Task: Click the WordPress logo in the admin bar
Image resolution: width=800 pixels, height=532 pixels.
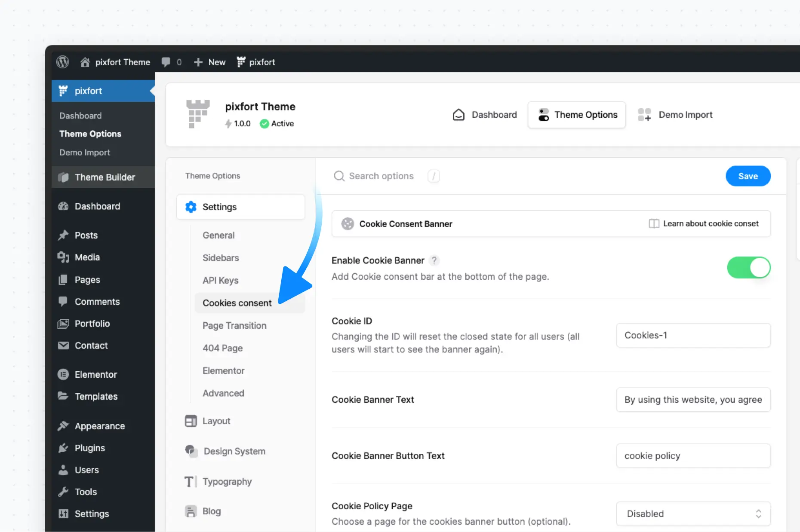Action: tap(63, 62)
